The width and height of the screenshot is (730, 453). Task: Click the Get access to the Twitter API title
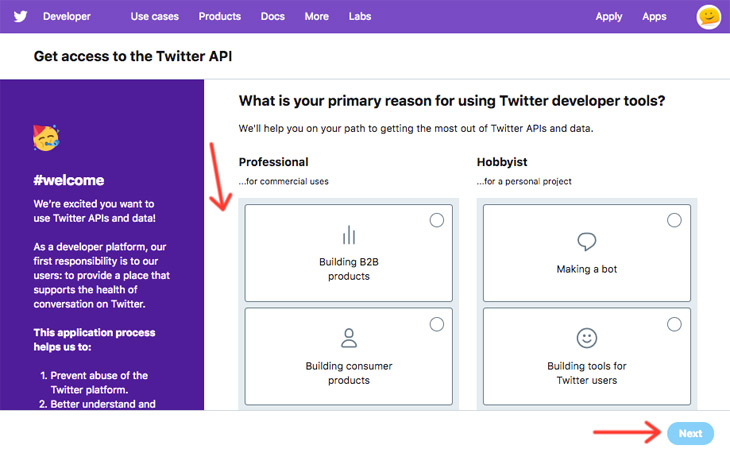(133, 56)
